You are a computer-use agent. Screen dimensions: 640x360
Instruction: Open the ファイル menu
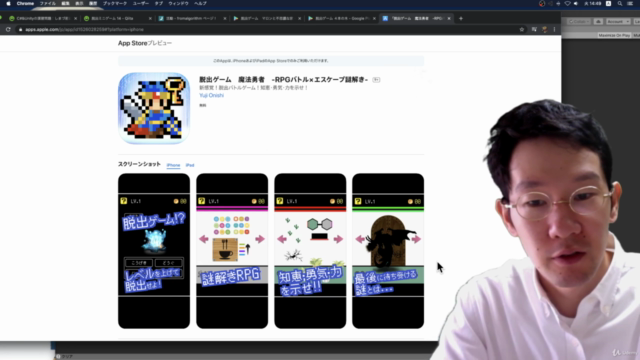click(47, 3)
